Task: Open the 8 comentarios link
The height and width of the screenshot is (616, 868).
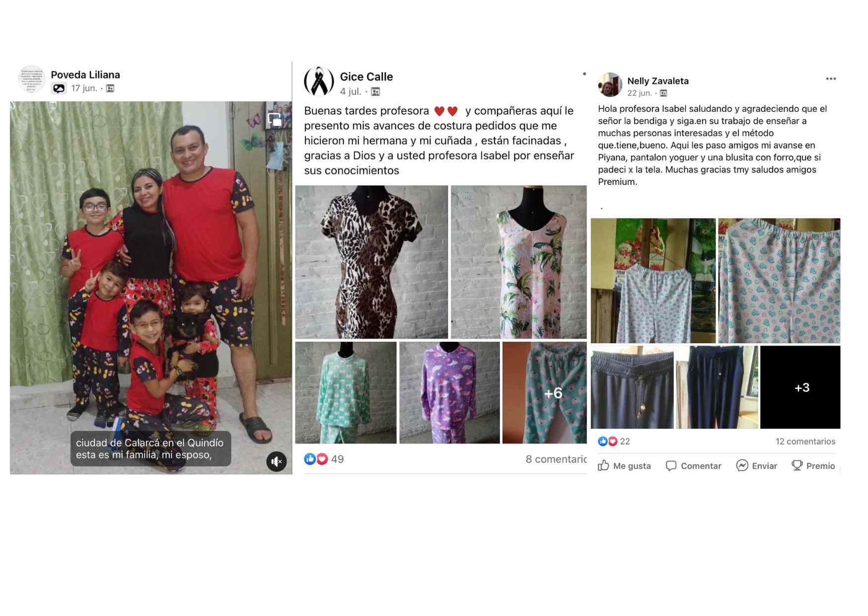Action: click(x=556, y=459)
